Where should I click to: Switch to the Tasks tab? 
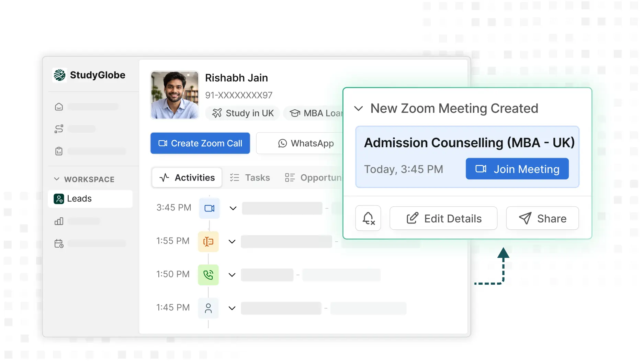[x=250, y=177]
